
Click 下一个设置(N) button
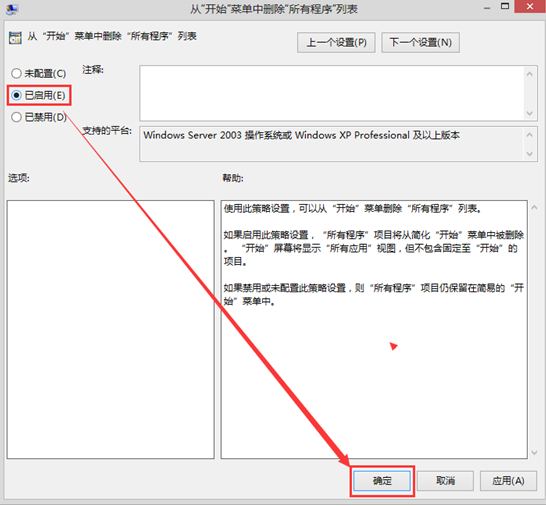point(420,42)
